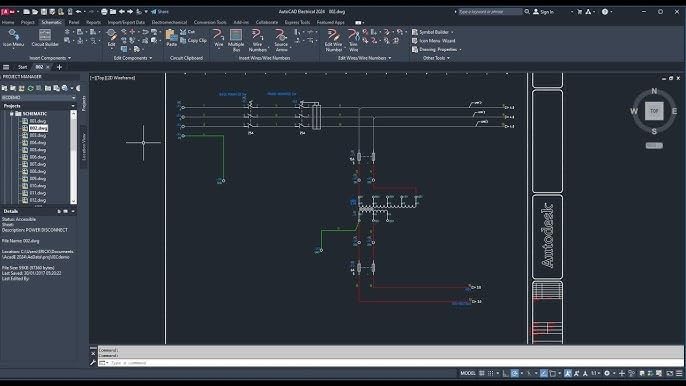Open the Autodesk App Store cart icon
This screenshot has width=686, height=386.
579,12
